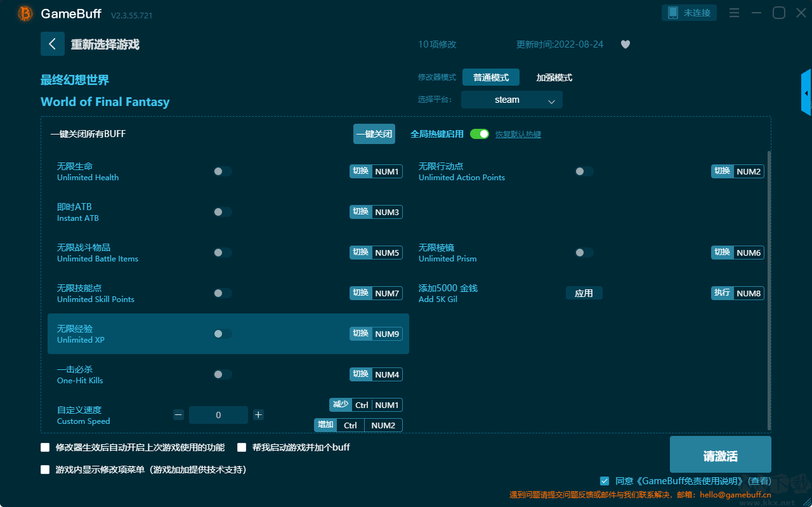The width and height of the screenshot is (812, 507).
Task: Go back using the arrow button
Action: (53, 44)
